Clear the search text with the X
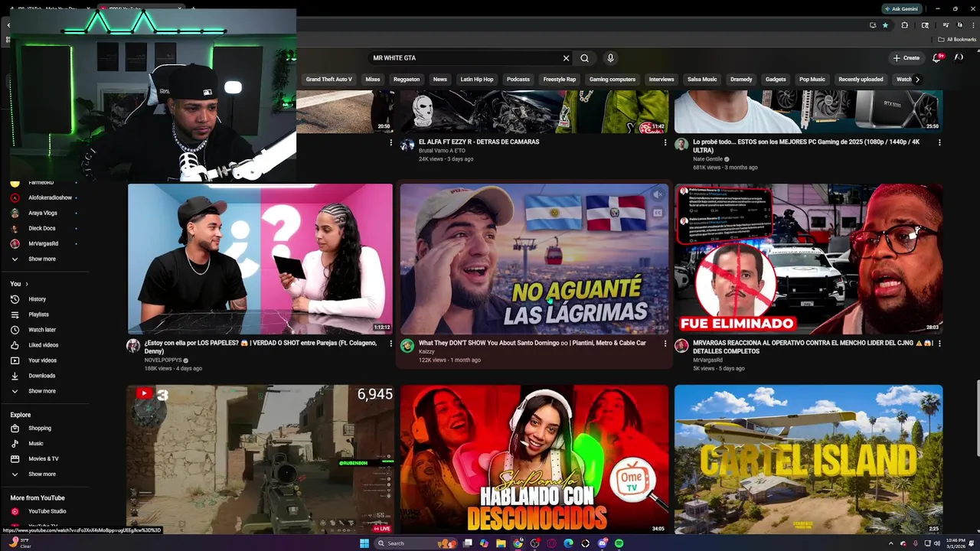 coord(567,58)
